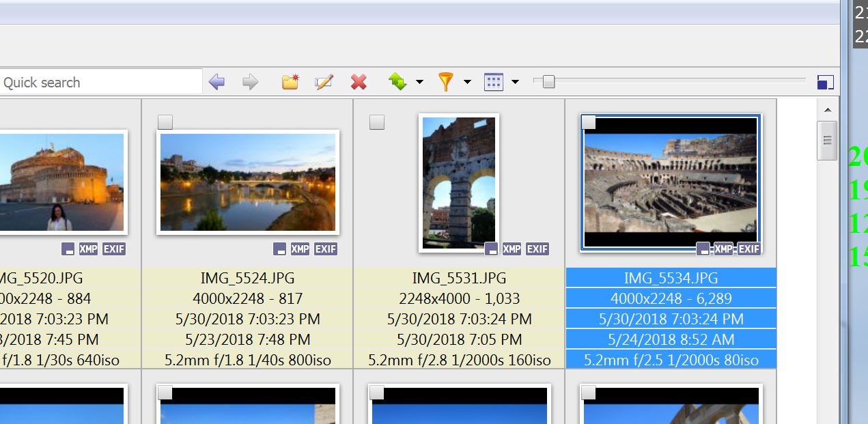This screenshot has width=868, height=424.
Task: Click the IMG_5534.JPG file name
Action: point(671,278)
